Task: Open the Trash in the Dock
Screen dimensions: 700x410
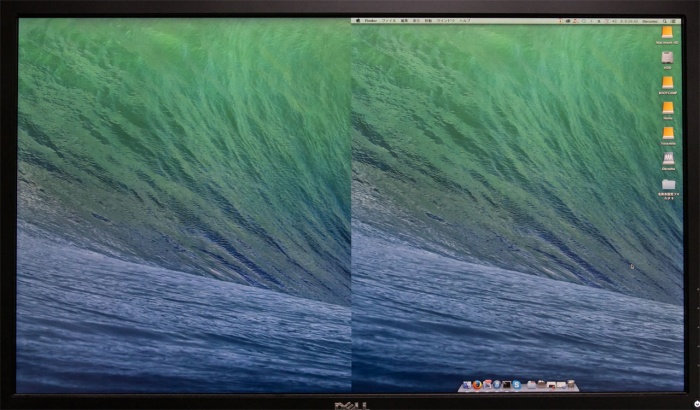Action: coord(571,385)
